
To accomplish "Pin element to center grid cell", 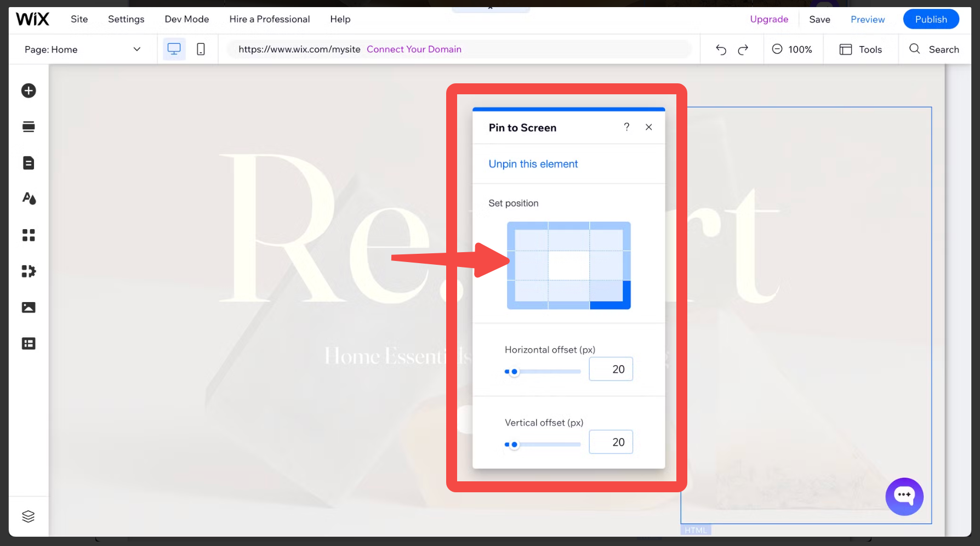I will pyautogui.click(x=568, y=266).
